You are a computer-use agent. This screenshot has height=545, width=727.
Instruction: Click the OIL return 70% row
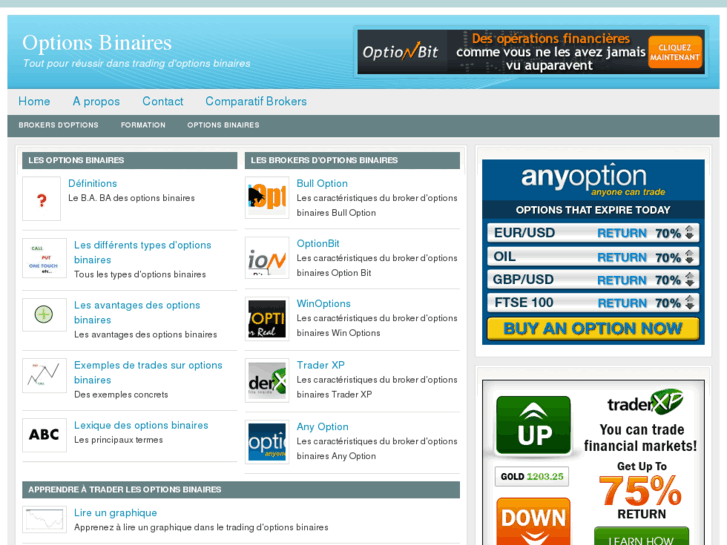pos(593,256)
